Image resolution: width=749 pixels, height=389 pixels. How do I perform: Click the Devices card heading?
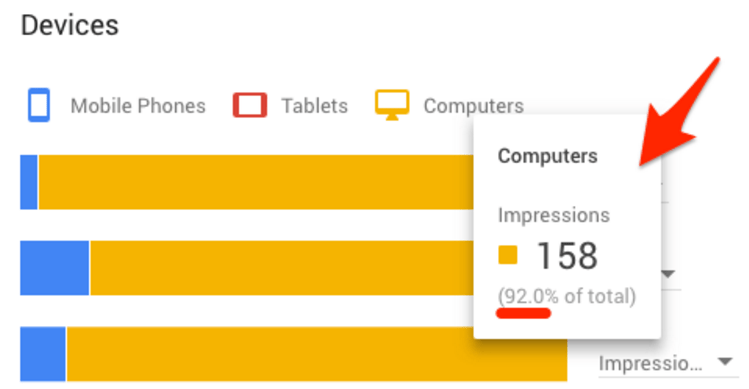click(70, 25)
